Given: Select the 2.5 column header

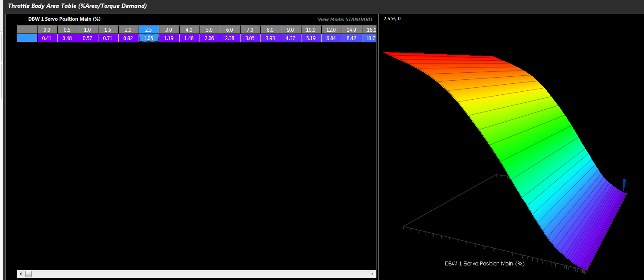Looking at the screenshot, I should [149, 30].
